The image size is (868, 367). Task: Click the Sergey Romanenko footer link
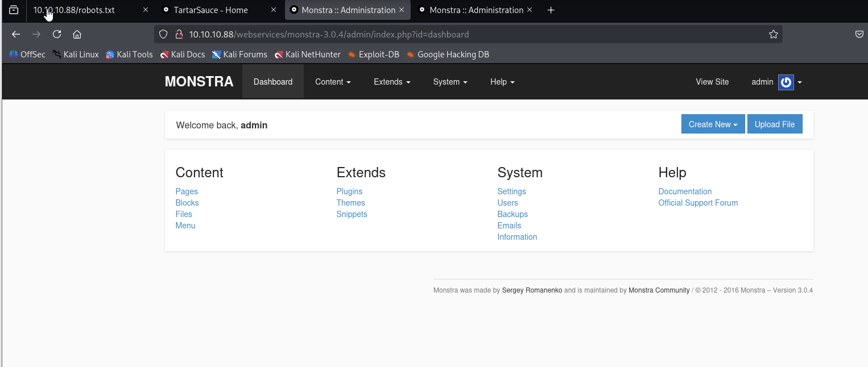(532, 290)
